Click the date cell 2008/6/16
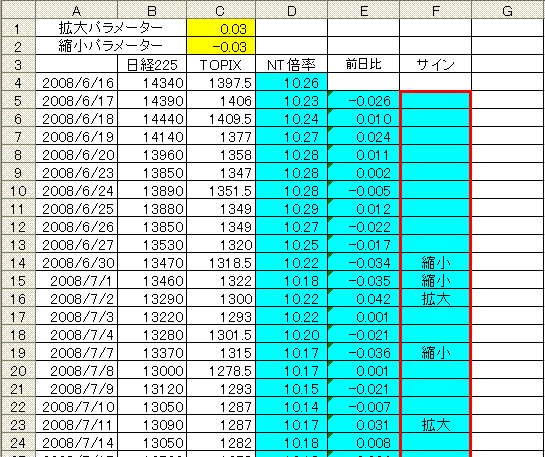This screenshot has width=545, height=457. (x=76, y=82)
